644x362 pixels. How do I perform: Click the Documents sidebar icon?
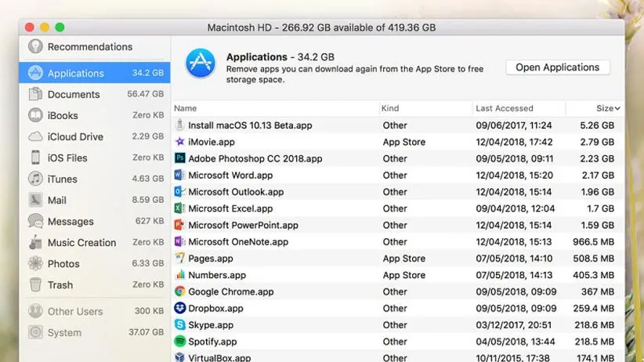[x=35, y=94]
